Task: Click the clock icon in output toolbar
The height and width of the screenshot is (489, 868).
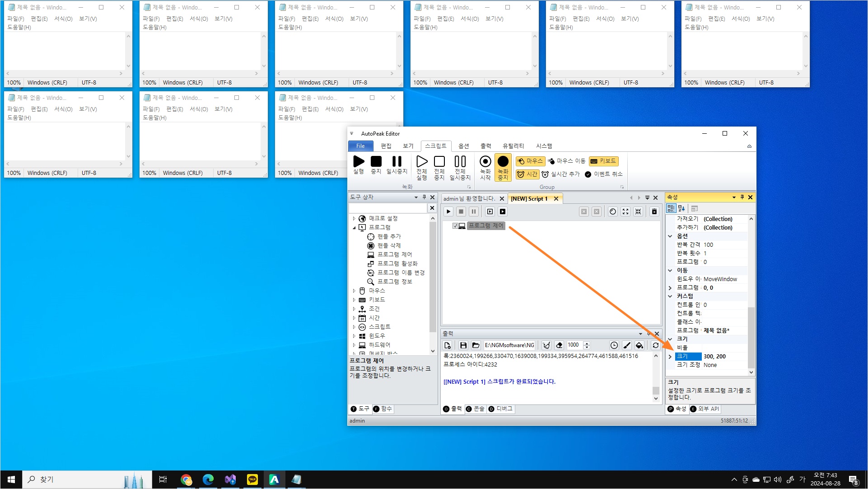Action: (x=614, y=345)
